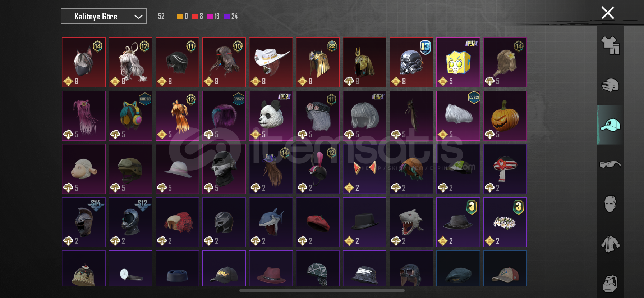The image size is (644, 298).
Task: Select the helmet category icon
Action: [610, 85]
